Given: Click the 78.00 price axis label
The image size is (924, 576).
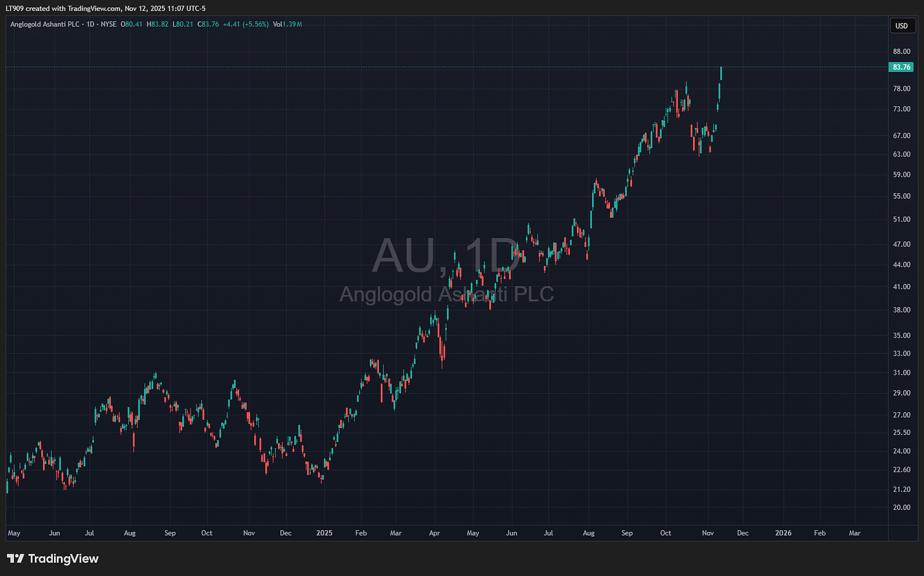Looking at the screenshot, I should click(x=901, y=89).
